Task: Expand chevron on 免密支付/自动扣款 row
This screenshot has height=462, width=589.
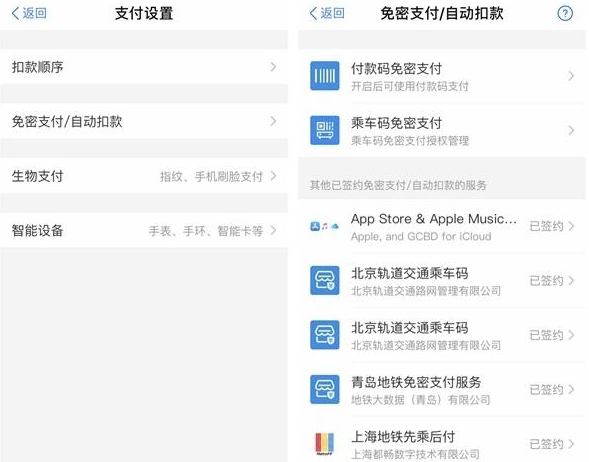Action: click(273, 121)
